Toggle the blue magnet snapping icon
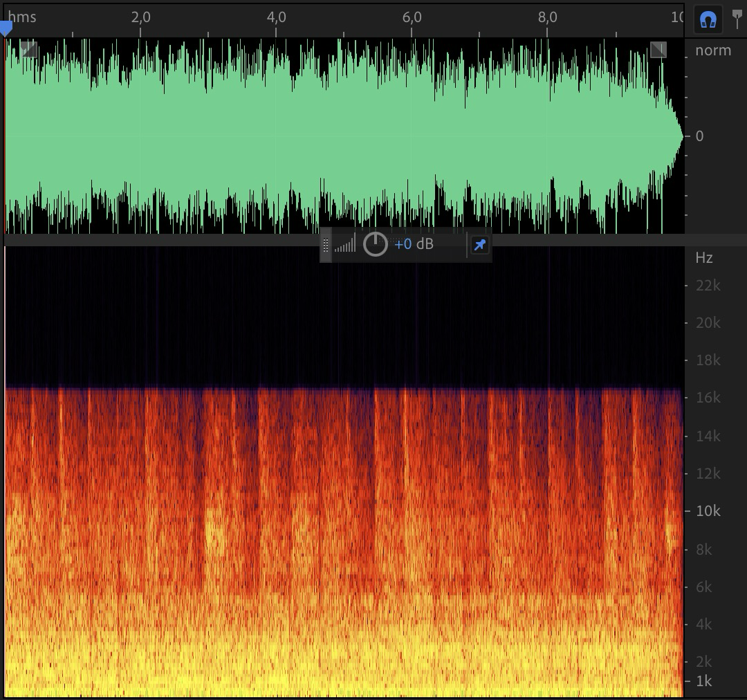This screenshot has height=700, width=747. coord(708,20)
